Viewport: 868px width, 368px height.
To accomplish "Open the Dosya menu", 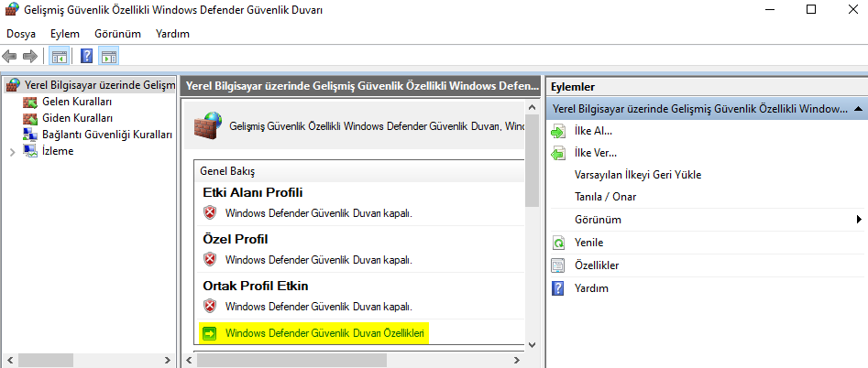I will click(x=21, y=34).
